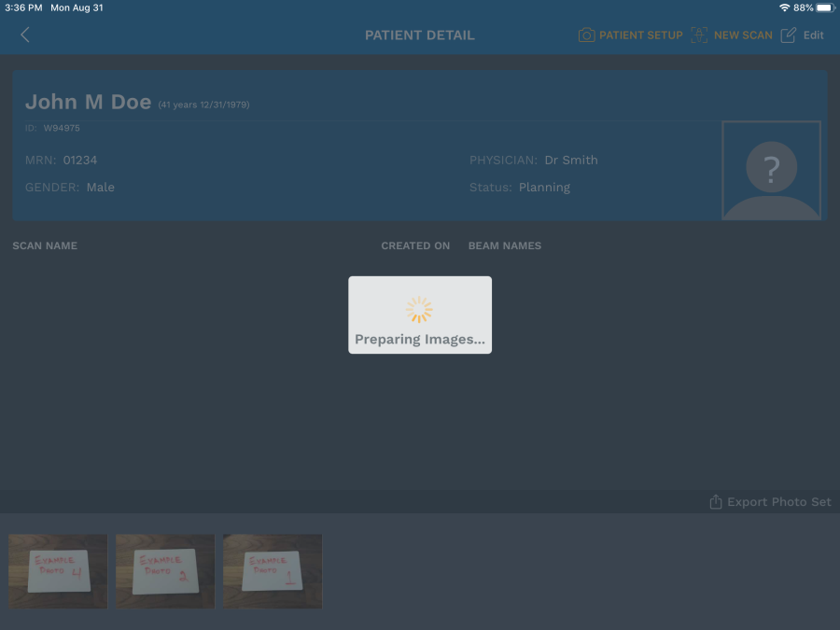Tap the John M Doe patient name
The height and width of the screenshot is (630, 840).
click(x=88, y=103)
